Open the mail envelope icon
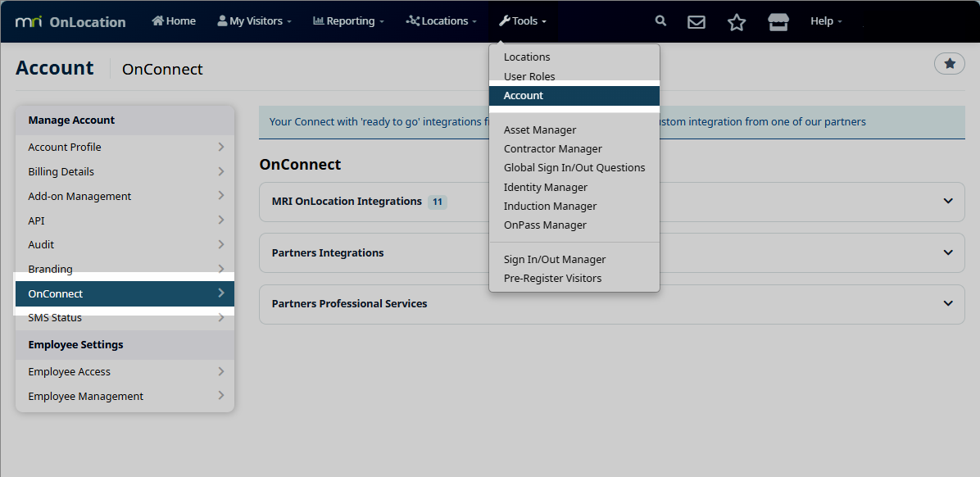 point(696,22)
